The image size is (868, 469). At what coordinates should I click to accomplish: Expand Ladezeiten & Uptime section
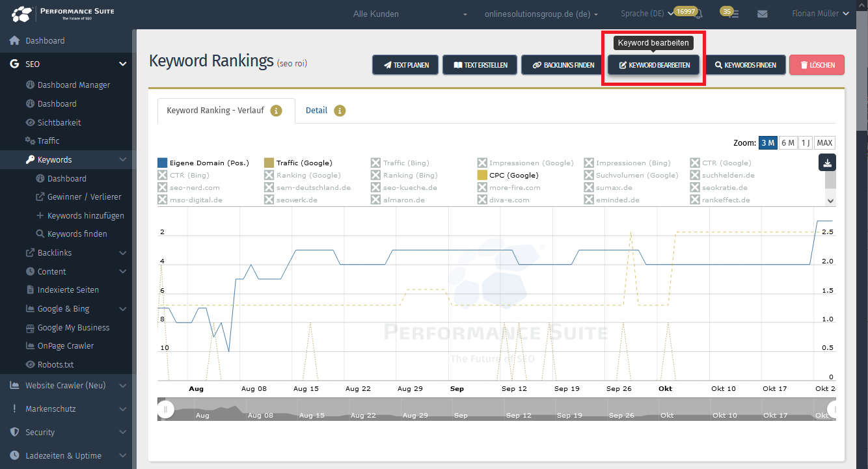122,455
